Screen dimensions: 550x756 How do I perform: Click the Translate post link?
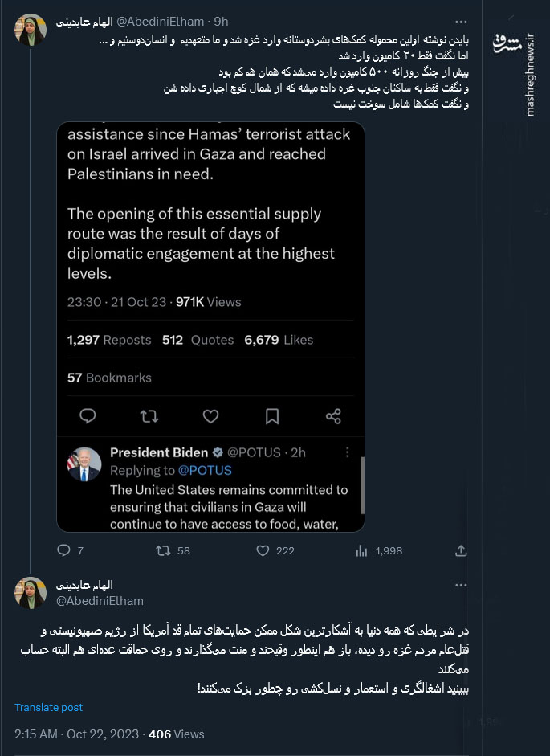pyautogui.click(x=48, y=708)
